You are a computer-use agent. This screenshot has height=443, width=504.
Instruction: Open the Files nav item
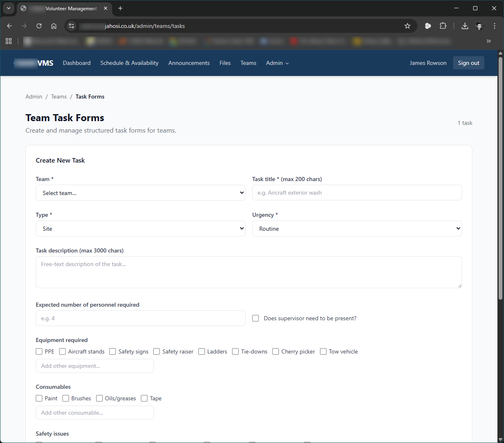(225, 63)
